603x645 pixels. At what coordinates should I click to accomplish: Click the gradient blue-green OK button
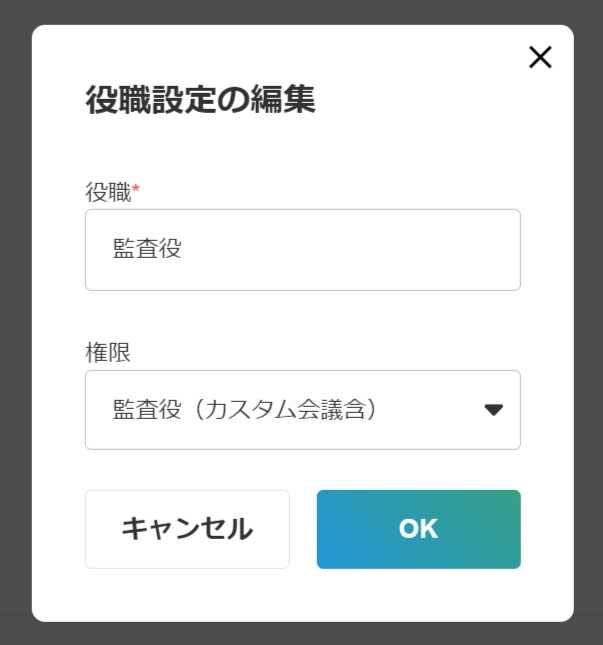click(x=418, y=529)
